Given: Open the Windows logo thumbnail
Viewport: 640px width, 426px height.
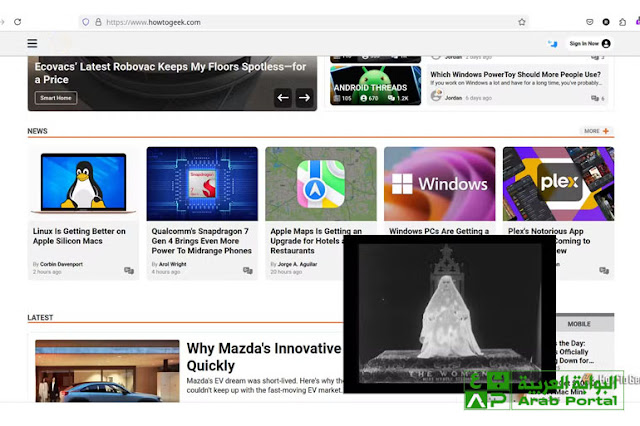Looking at the screenshot, I should pos(440,184).
